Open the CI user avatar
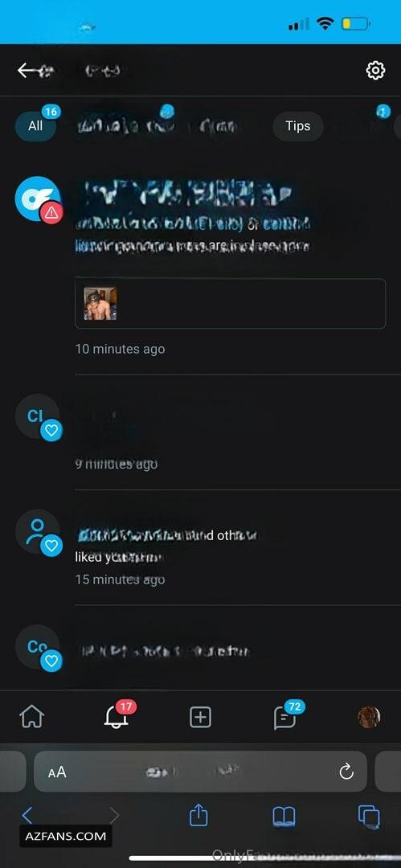 pos(39,417)
